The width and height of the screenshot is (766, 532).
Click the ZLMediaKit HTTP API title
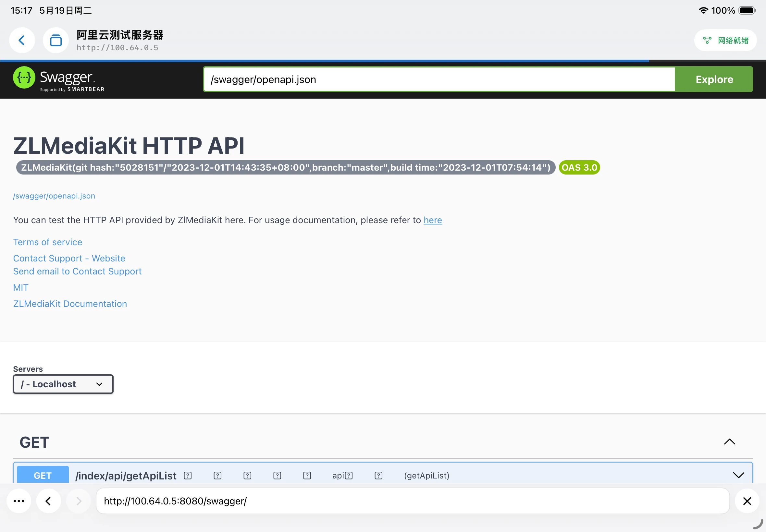129,146
